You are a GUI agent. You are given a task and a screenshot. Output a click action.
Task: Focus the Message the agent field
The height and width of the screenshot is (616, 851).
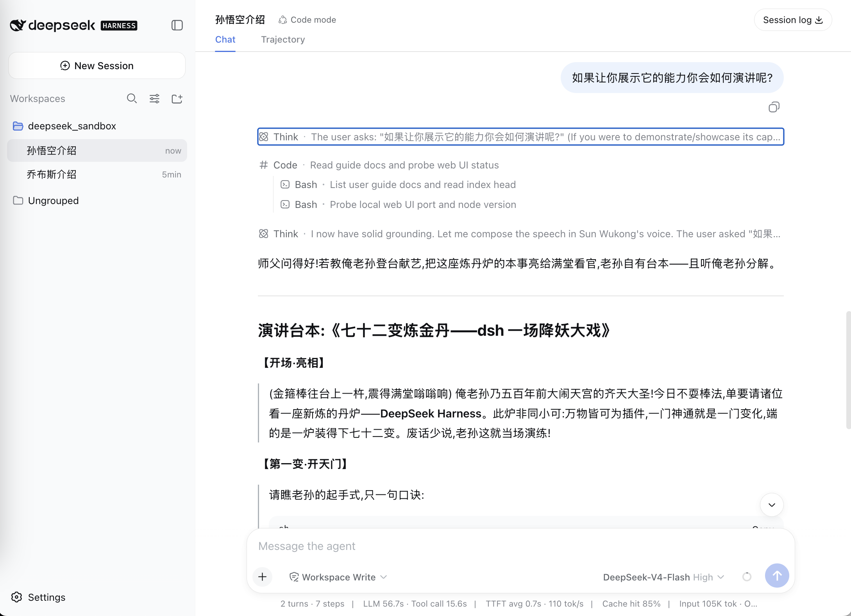(x=520, y=546)
